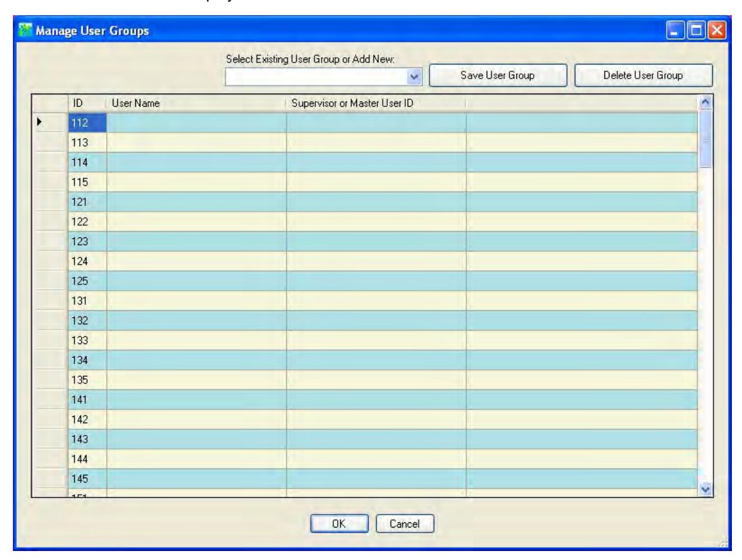Click the User Name column header
The width and height of the screenshot is (742, 560).
pyautogui.click(x=196, y=103)
